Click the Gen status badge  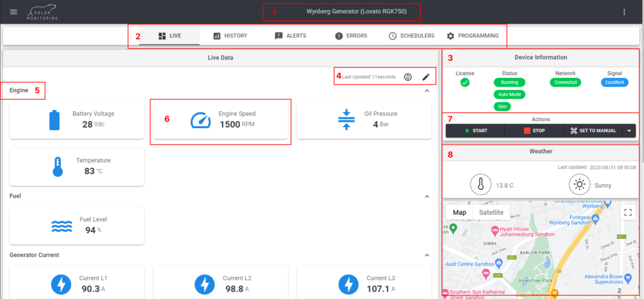pyautogui.click(x=502, y=106)
